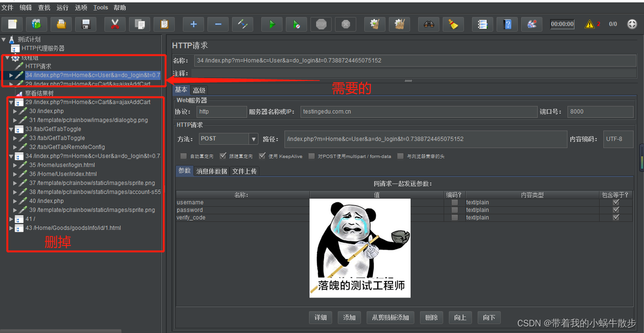Check the 编码 box in the username row
The height and width of the screenshot is (333, 644).
coord(455,202)
